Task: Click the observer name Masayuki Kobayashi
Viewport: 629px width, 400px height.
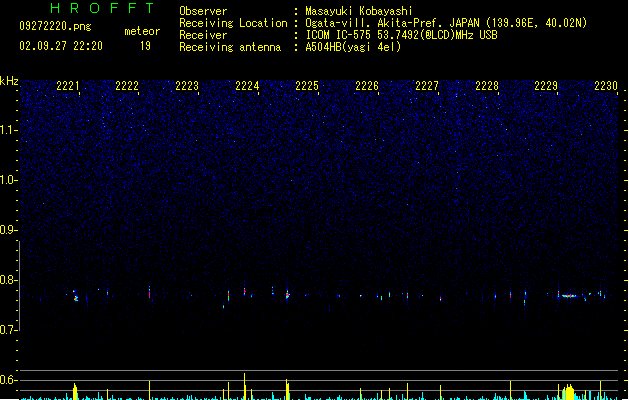Action: (x=359, y=11)
